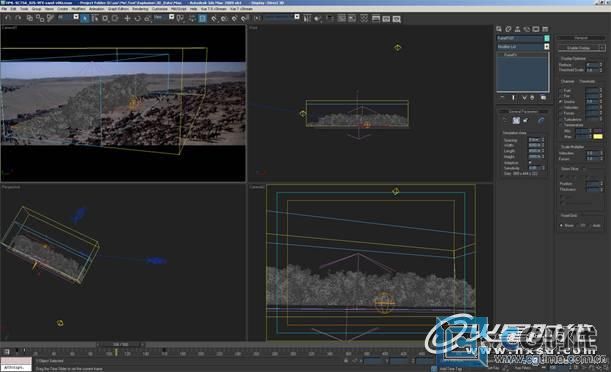The width and height of the screenshot is (611, 372).
Task: Collapse the General Parameters rollout
Action: pos(523,111)
